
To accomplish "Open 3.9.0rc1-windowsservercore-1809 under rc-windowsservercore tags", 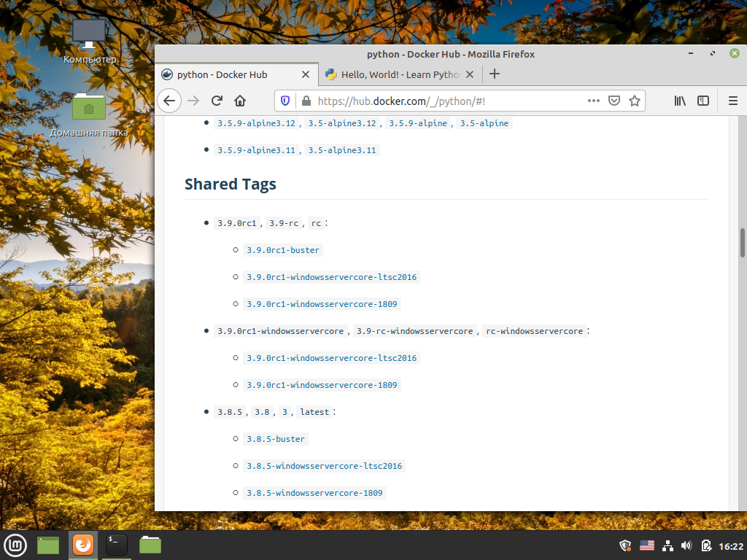I will click(x=322, y=385).
